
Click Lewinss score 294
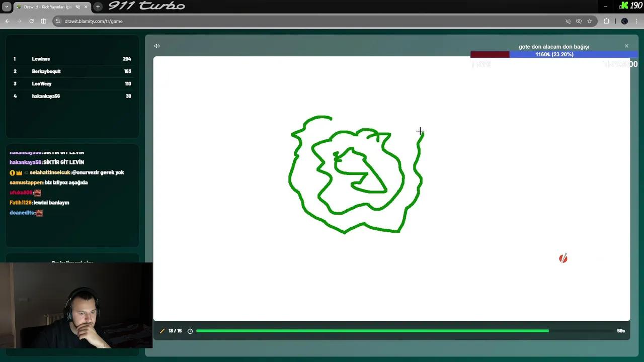(127, 59)
